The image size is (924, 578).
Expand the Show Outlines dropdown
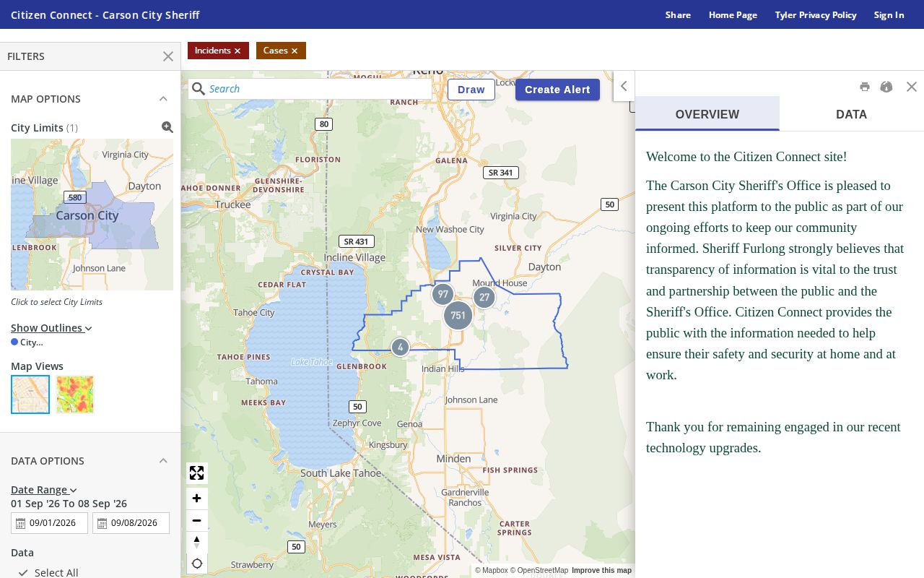click(51, 328)
